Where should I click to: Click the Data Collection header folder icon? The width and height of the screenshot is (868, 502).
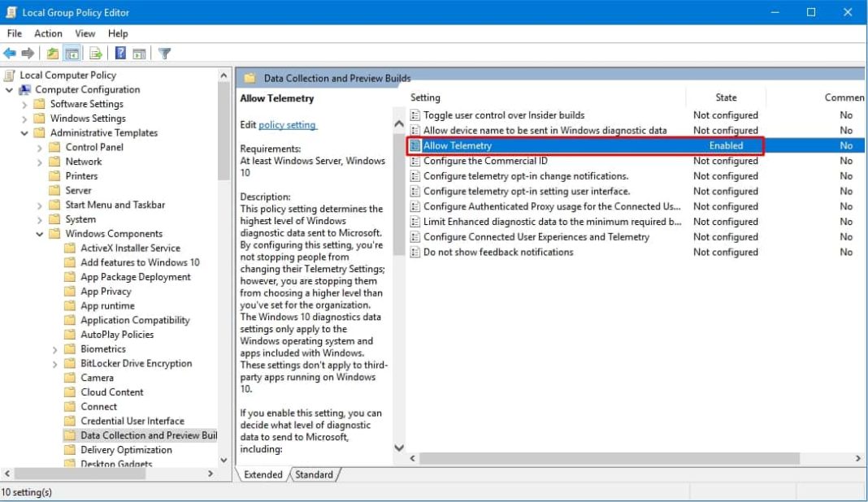pos(250,78)
